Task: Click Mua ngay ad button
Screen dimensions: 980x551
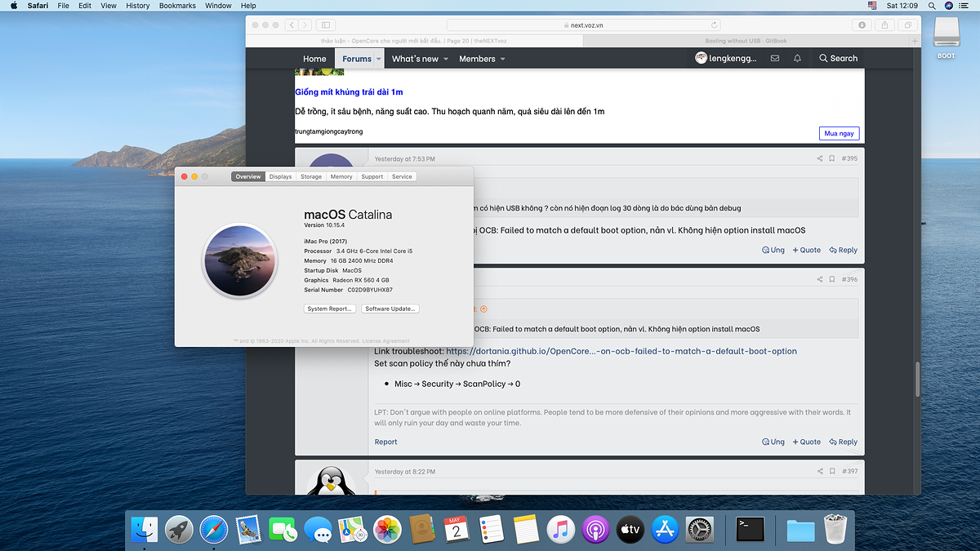Action: 839,133
